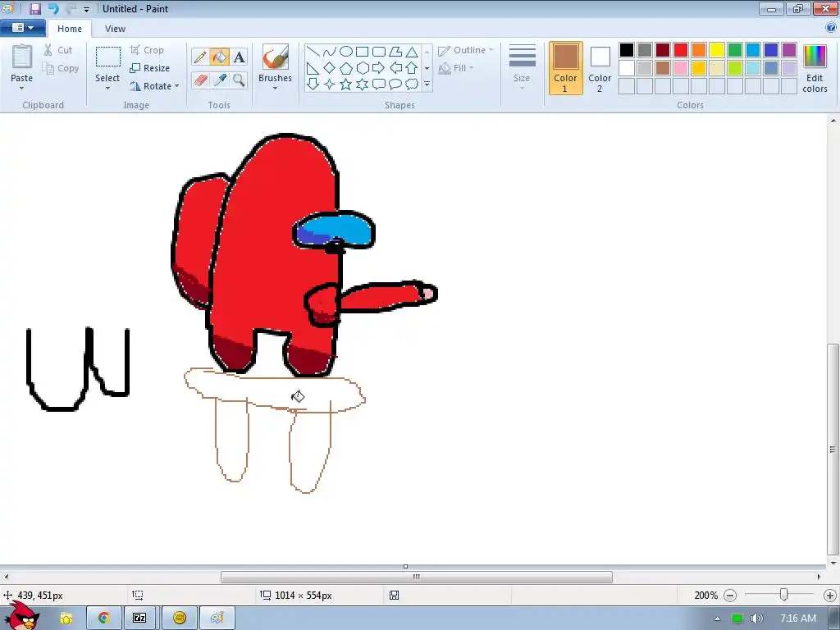The width and height of the screenshot is (840, 630).
Task: Click the Undo arrow in quick access toolbar
Action: click(x=53, y=8)
